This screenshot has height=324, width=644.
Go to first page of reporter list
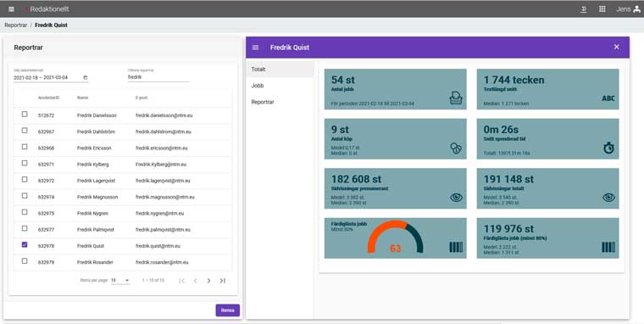tap(182, 281)
